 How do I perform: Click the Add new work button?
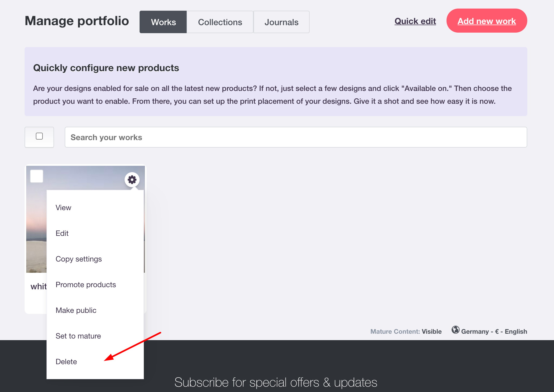tap(487, 21)
